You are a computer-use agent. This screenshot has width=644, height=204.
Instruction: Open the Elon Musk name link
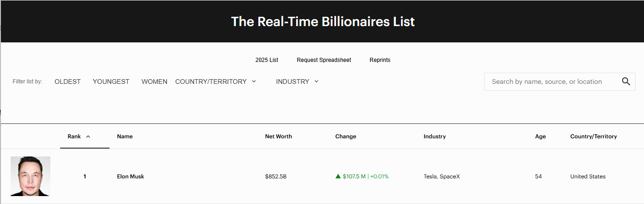[131, 177]
